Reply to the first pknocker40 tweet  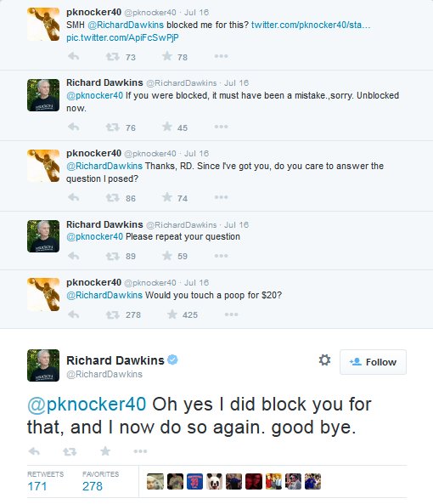tap(74, 57)
